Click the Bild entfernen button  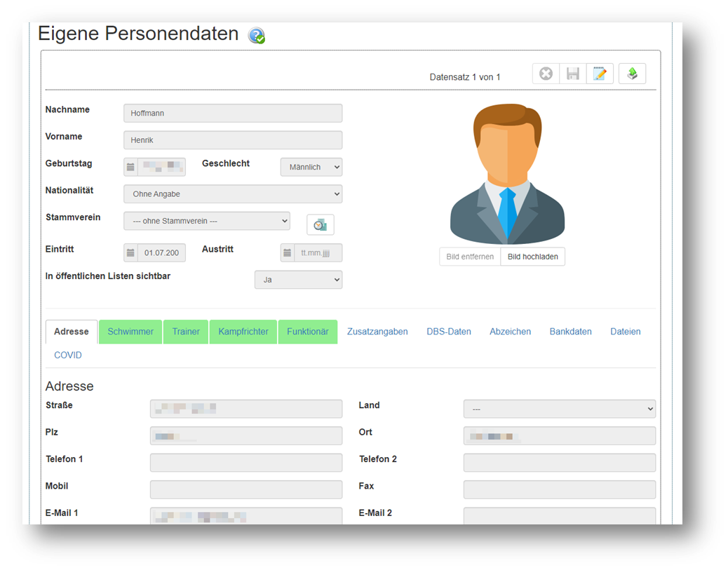coord(470,257)
